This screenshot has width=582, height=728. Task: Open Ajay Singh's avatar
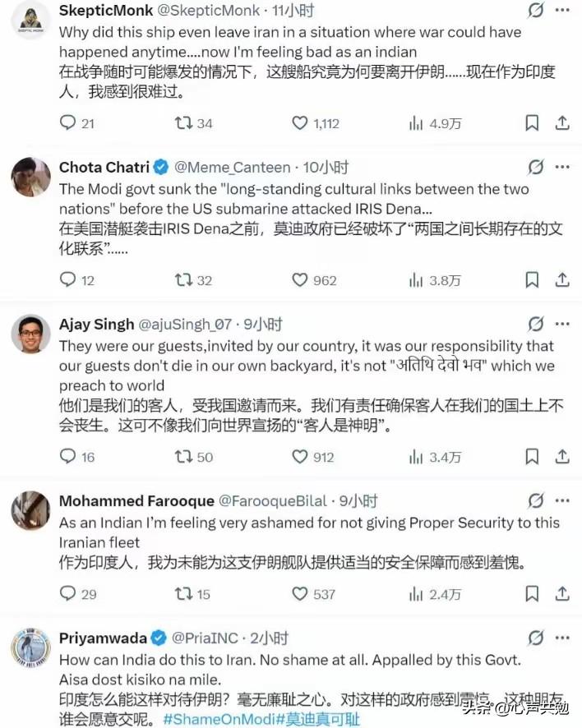coord(30,334)
